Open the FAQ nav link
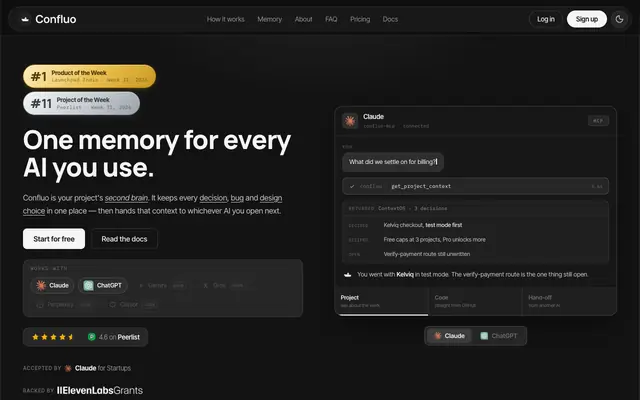Screen dimensions: 640x400 331,19
